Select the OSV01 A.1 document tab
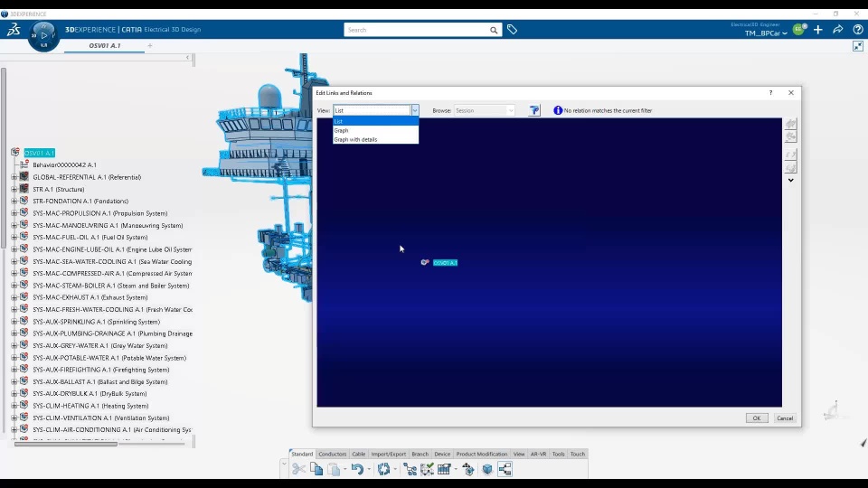The height and width of the screenshot is (488, 868). 105,46
